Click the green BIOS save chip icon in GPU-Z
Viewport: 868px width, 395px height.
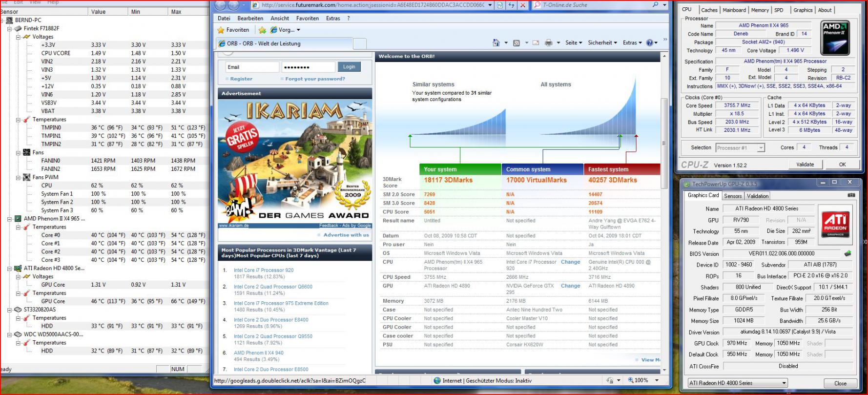[x=848, y=253]
